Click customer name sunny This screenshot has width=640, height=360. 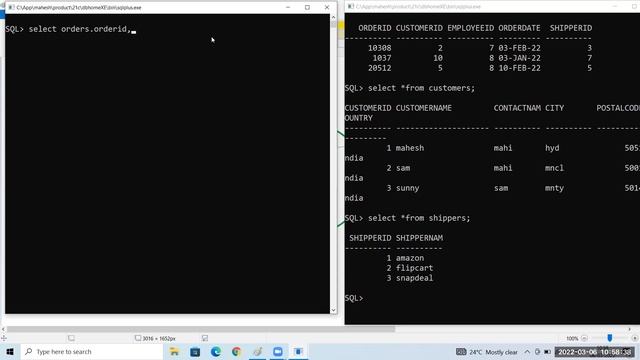coord(407,188)
